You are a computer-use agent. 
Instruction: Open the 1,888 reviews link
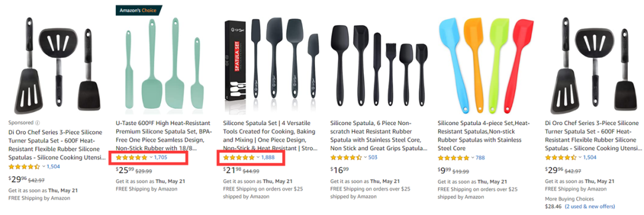tap(268, 158)
